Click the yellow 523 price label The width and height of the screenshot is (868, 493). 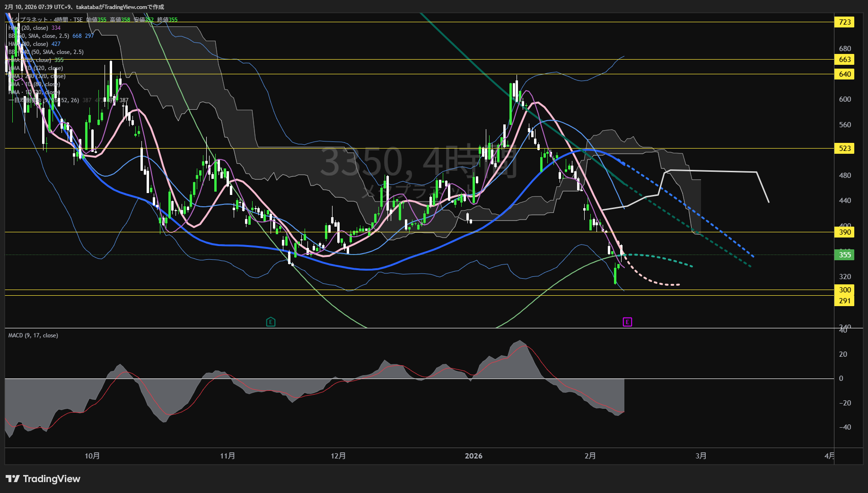pyautogui.click(x=845, y=149)
